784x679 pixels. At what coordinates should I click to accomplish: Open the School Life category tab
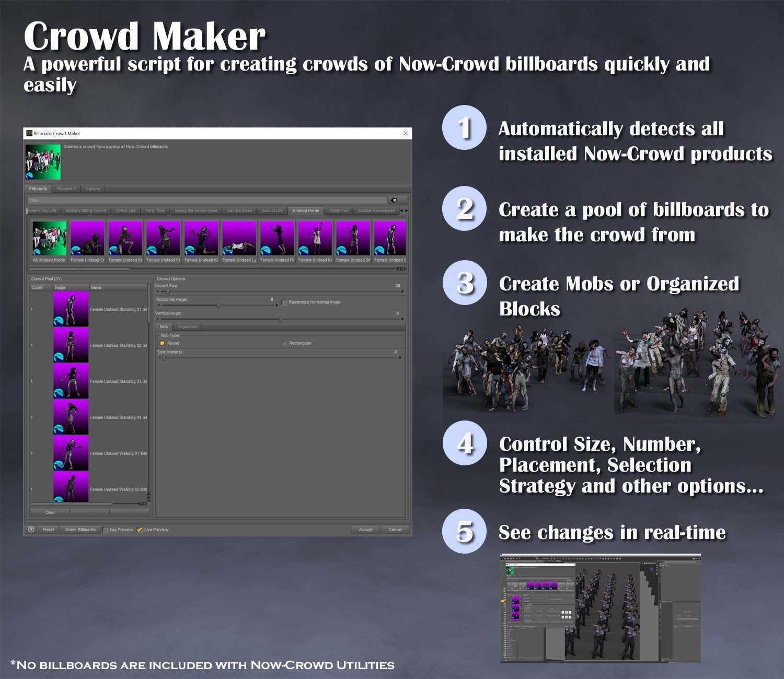click(x=272, y=210)
